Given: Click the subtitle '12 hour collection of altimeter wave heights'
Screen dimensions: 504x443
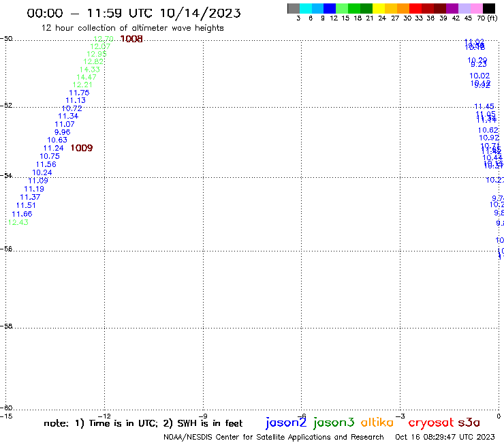Looking at the screenshot, I should [x=132, y=28].
